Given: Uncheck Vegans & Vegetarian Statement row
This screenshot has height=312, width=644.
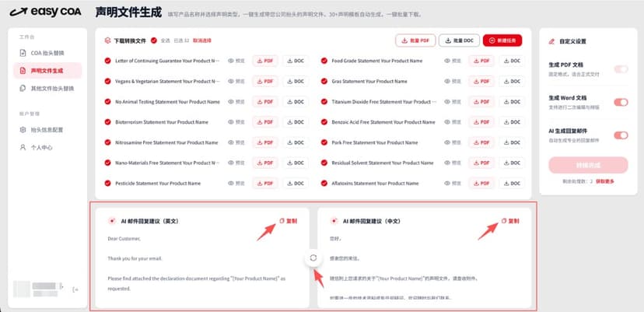Looking at the screenshot, I should [x=107, y=82].
